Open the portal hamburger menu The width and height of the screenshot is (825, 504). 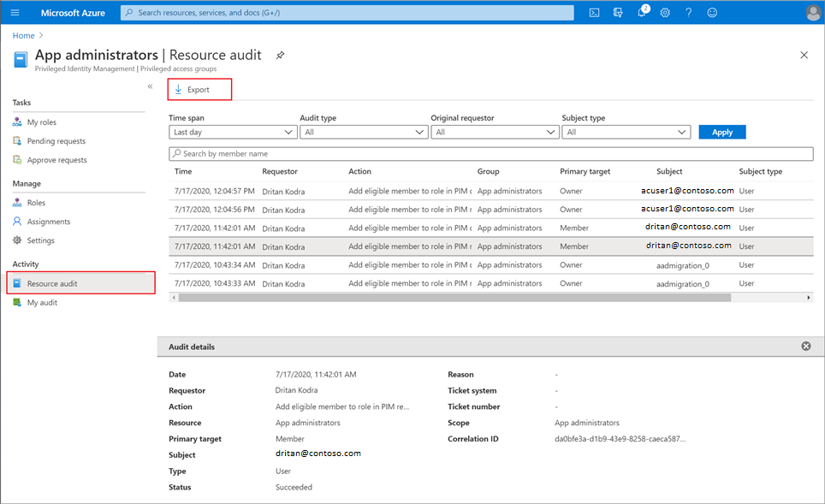click(15, 13)
